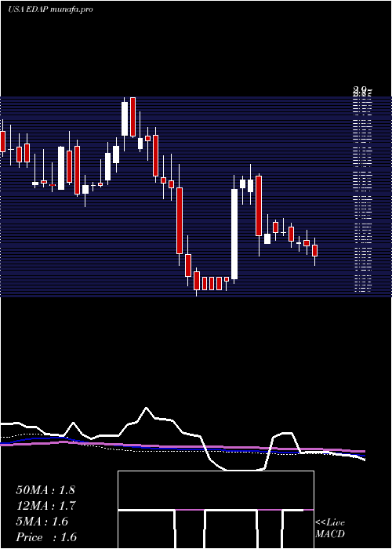Click the '5MA : 1.6' label
Viewport: 392px width, 549px height.
coord(42,522)
